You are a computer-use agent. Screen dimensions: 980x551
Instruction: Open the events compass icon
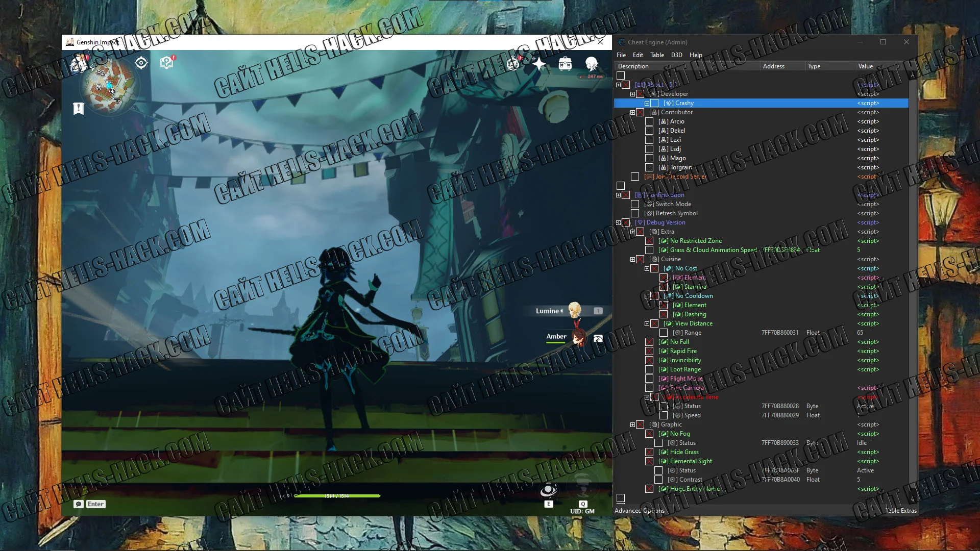pyautogui.click(x=513, y=63)
